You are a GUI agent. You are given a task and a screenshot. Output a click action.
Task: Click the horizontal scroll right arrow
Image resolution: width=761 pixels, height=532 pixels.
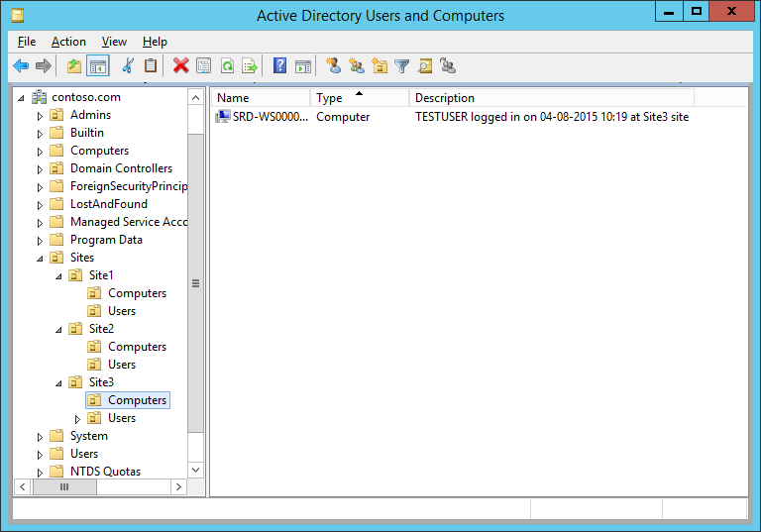178,486
